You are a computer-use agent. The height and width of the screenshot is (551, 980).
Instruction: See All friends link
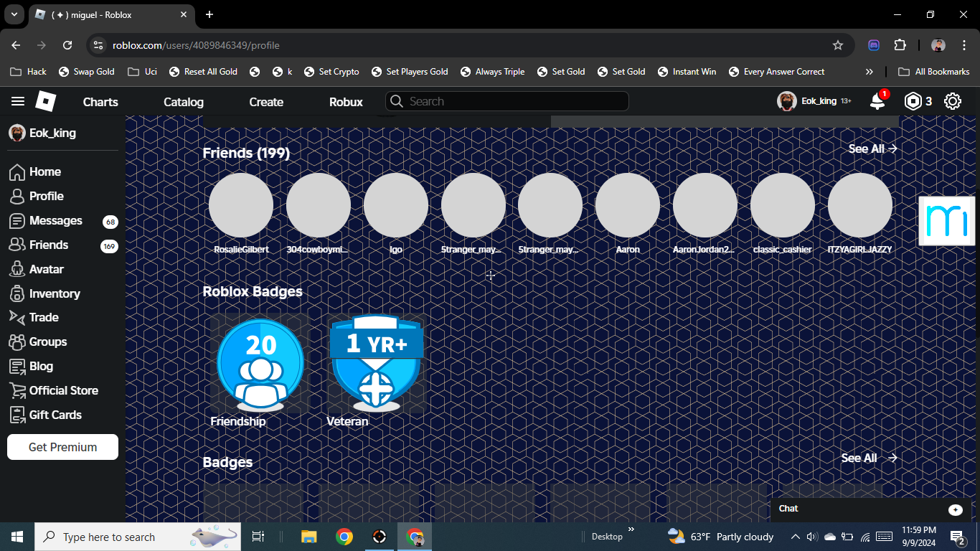tap(873, 149)
